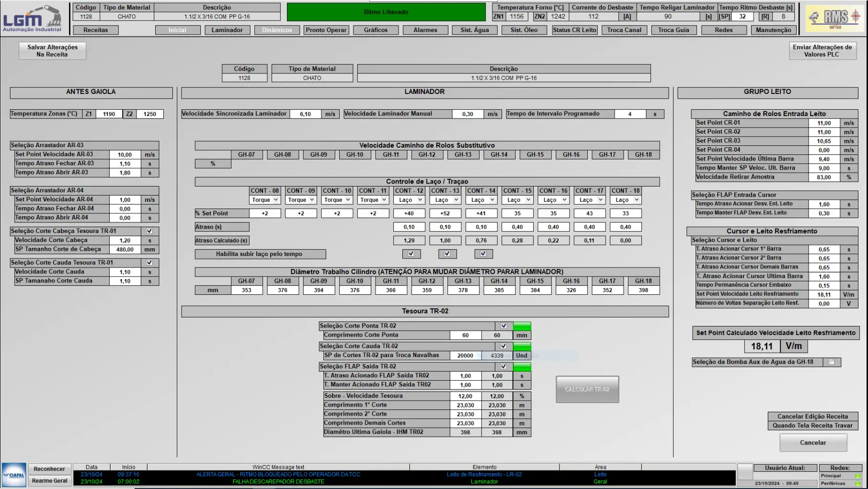Click the Rearme Geral button
The width and height of the screenshot is (868, 489).
[49, 481]
